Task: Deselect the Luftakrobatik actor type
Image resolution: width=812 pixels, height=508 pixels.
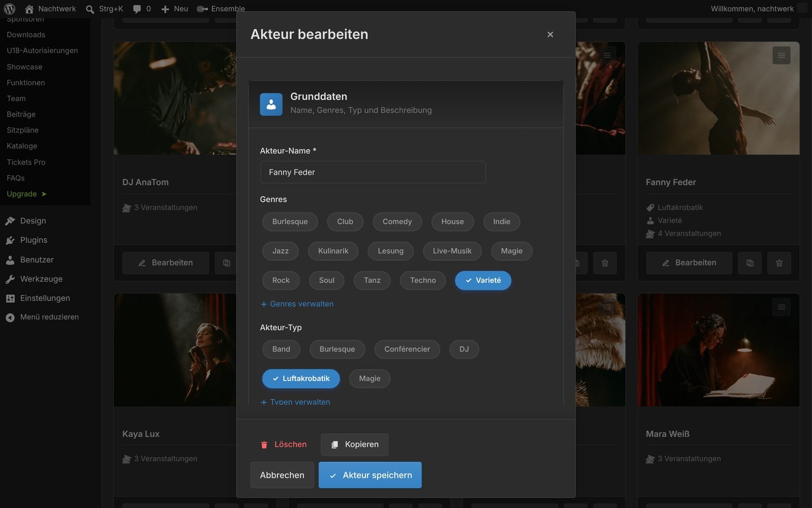Action: pyautogui.click(x=301, y=378)
